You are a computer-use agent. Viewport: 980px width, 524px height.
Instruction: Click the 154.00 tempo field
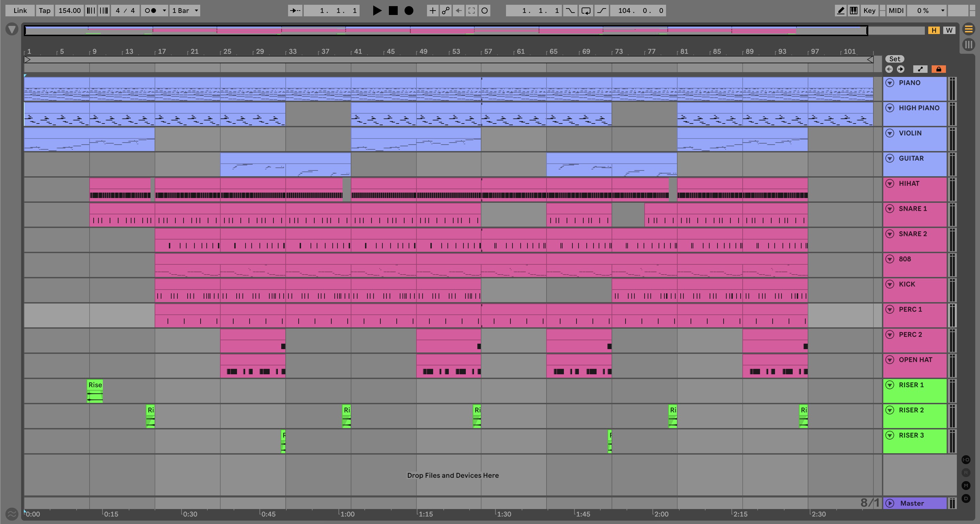tap(69, 11)
